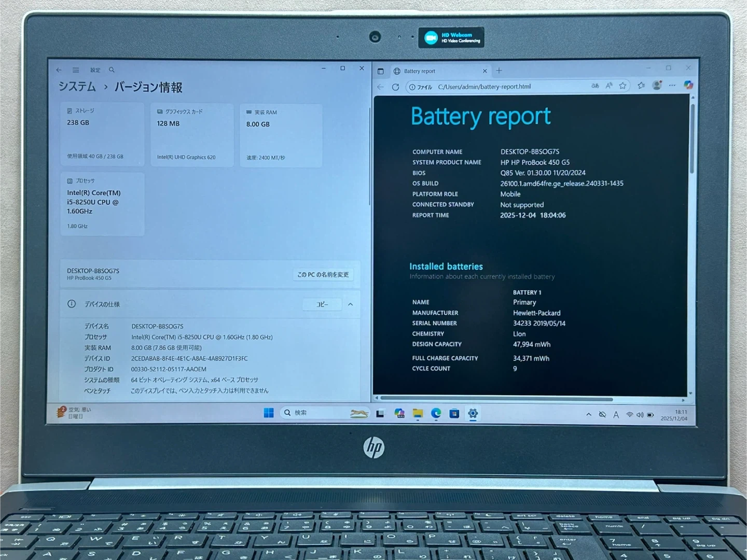Open the Edge favorites list icon
747x560 pixels.
point(641,86)
